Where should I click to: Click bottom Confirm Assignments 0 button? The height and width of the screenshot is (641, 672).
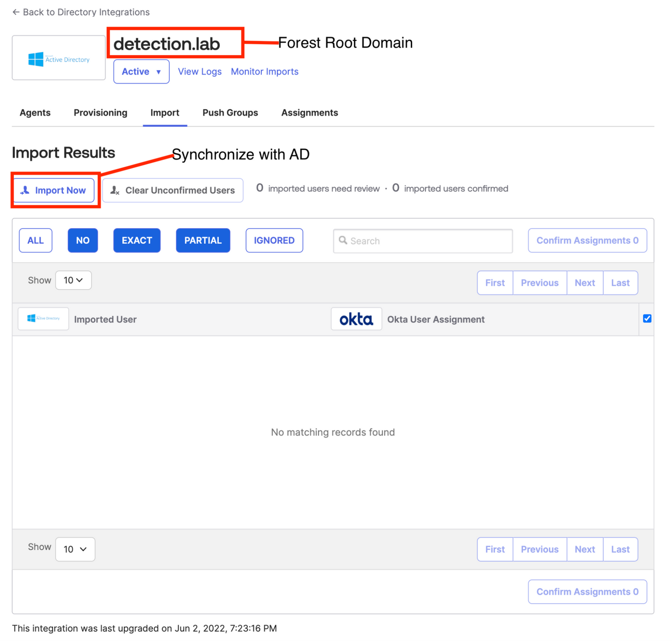588,592
